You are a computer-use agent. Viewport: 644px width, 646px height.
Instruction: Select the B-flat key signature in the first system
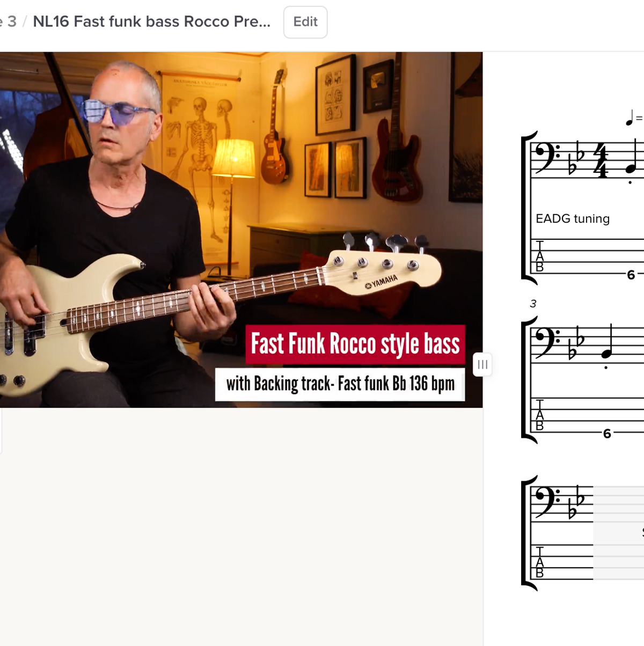577,159
